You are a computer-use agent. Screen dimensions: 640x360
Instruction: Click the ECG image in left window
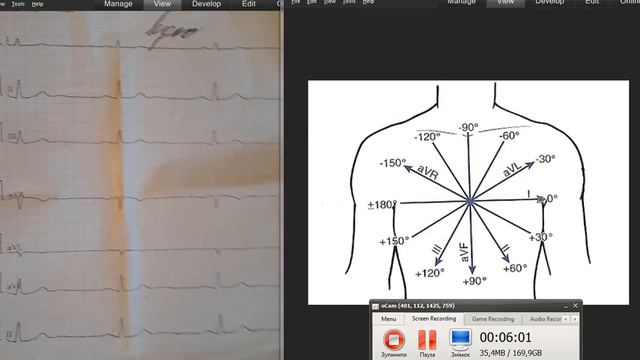140,185
